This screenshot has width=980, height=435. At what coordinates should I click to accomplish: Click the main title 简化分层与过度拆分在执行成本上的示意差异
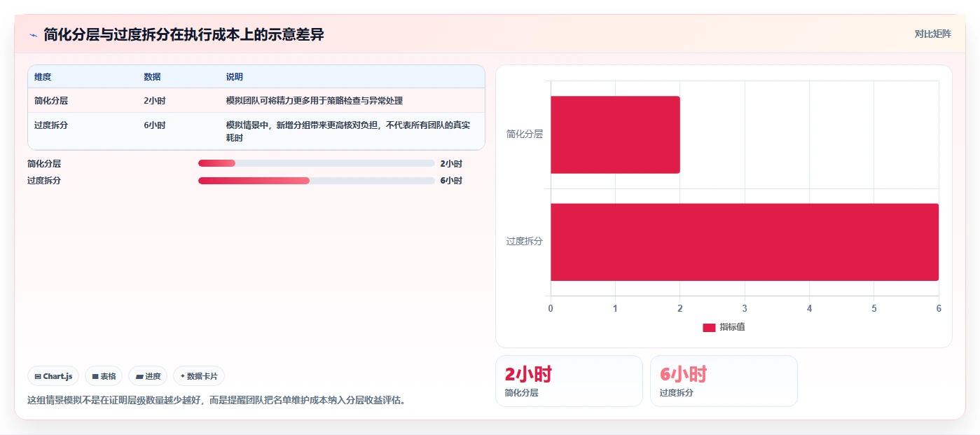(184, 34)
